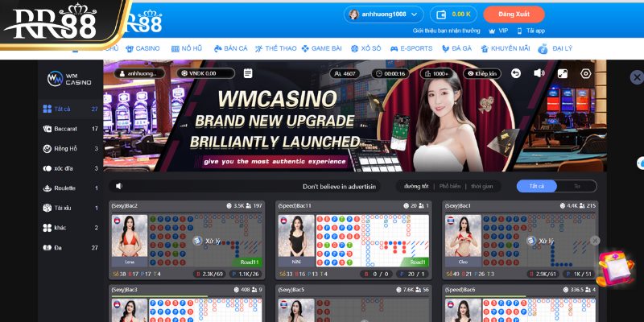Screen dimensions: 644x322
Task: Open the CASINO menu
Action: click(x=142, y=48)
